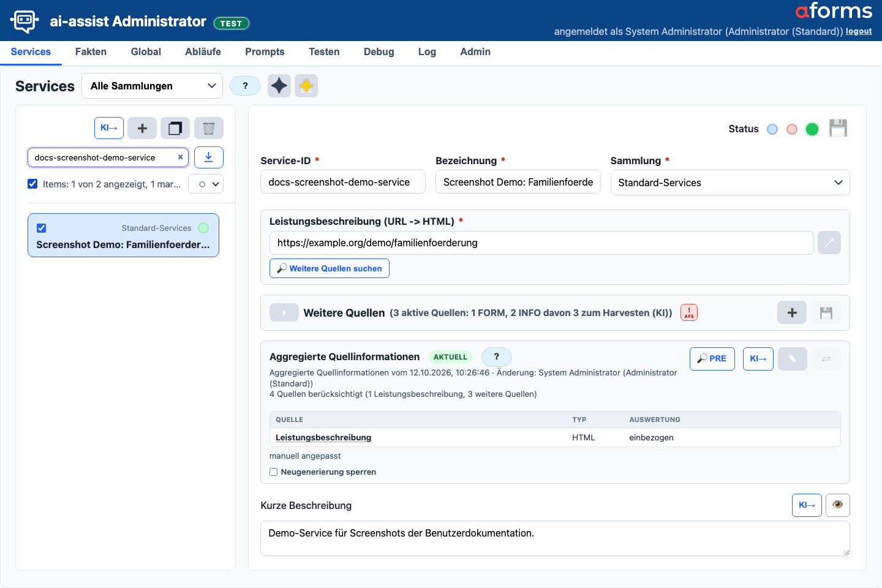This screenshot has height=588, width=882.
Task: Expand the Weitere Quellen section
Action: (x=284, y=312)
